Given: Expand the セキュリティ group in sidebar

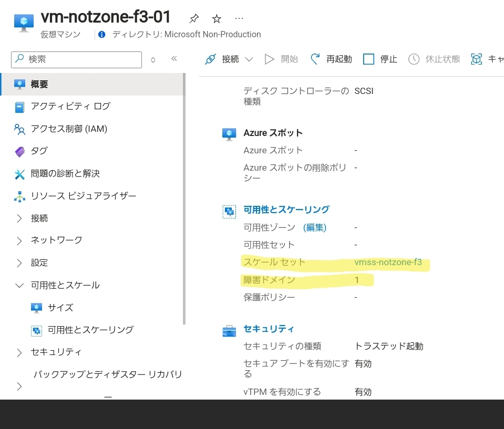Looking at the screenshot, I should click(19, 352).
